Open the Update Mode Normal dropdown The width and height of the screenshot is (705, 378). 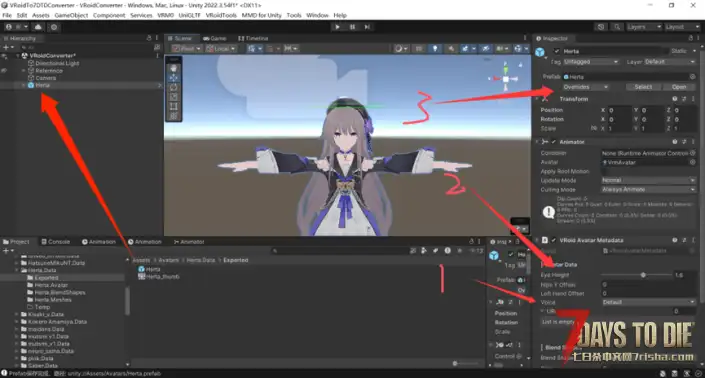click(648, 180)
